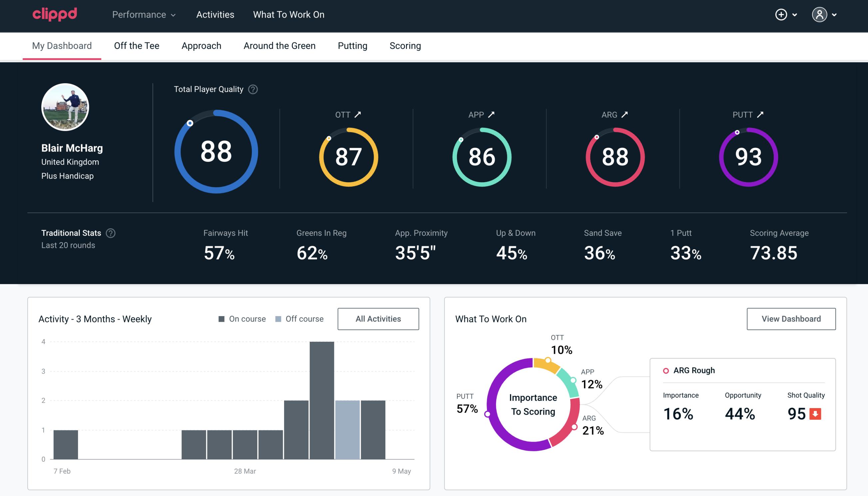Screen dimensions: 868x496
Task: Click the Total Player Quality info icon
Action: 251,89
